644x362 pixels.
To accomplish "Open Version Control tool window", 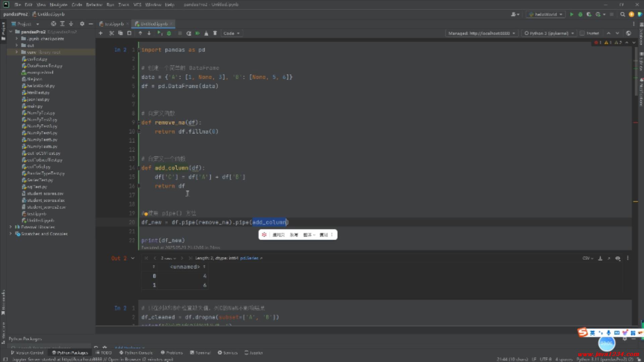I will (27, 353).
